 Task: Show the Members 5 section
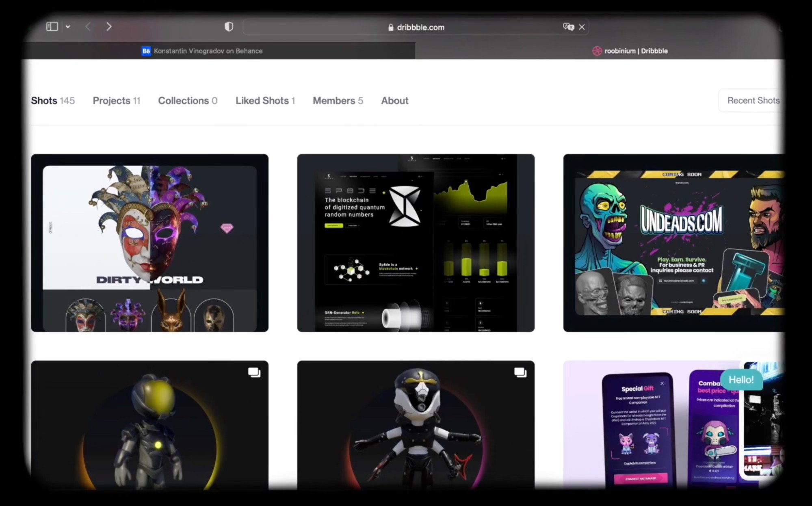point(338,100)
